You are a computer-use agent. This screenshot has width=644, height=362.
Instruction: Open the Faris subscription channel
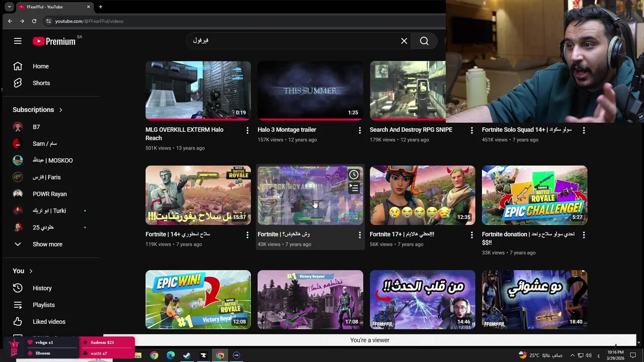click(x=51, y=177)
